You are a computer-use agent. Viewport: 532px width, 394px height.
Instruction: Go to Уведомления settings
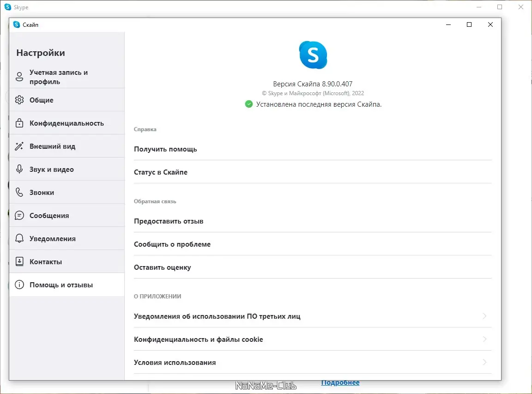(x=67, y=238)
